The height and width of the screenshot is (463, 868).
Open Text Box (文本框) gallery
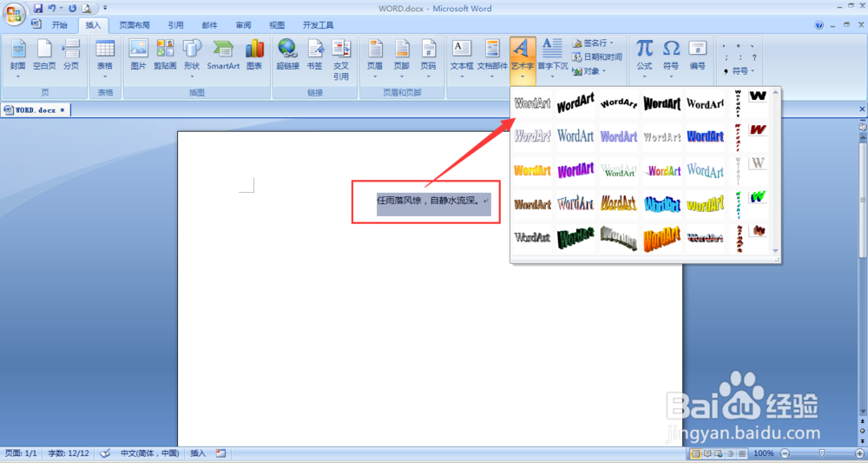[462, 60]
